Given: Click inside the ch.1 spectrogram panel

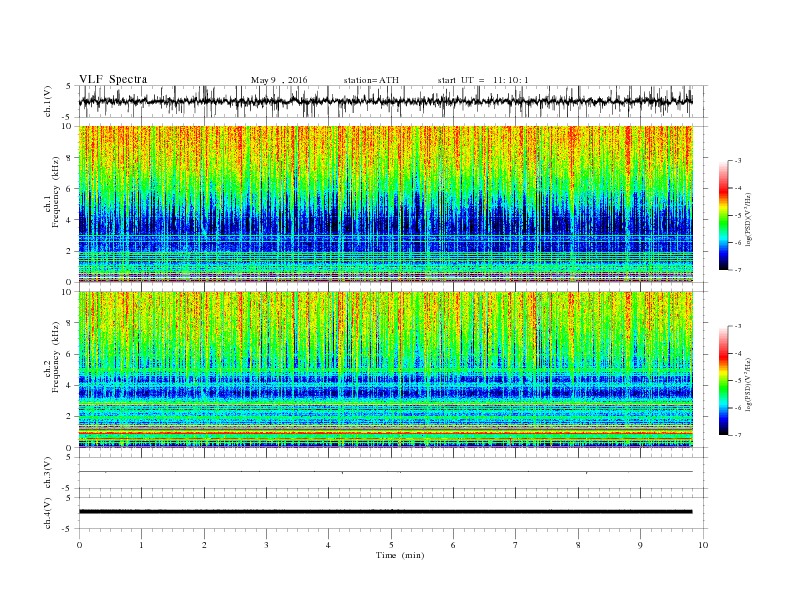Looking at the screenshot, I should click(385, 204).
